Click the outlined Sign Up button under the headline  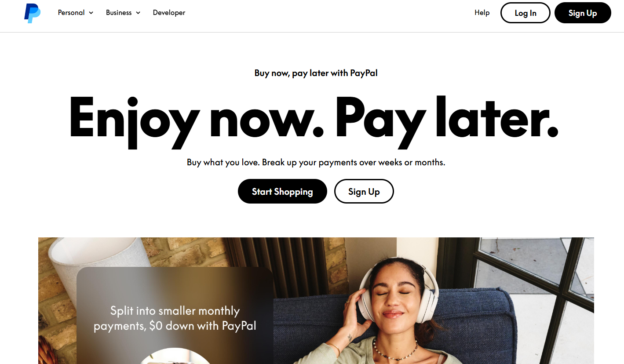(x=364, y=191)
